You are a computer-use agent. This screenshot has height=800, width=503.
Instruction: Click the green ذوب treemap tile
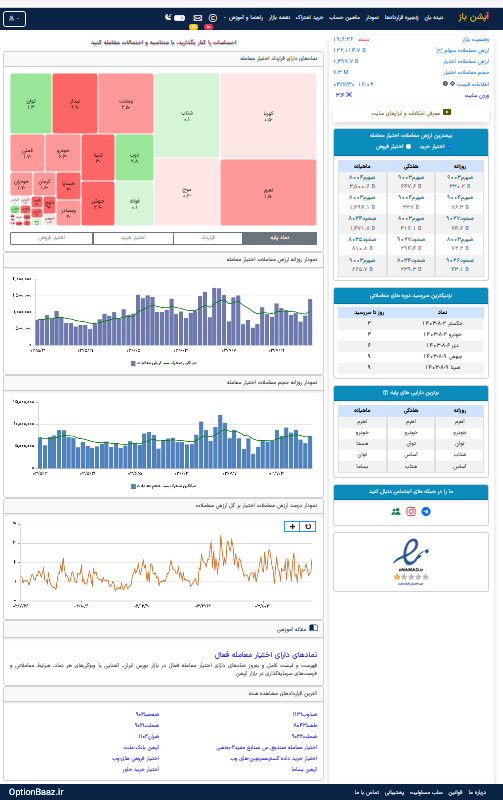click(134, 157)
